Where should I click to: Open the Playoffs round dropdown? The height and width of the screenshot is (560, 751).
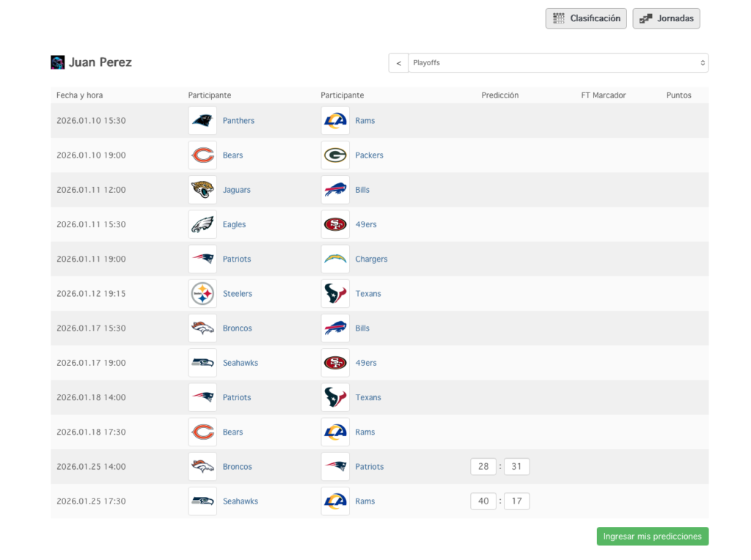[x=558, y=63]
